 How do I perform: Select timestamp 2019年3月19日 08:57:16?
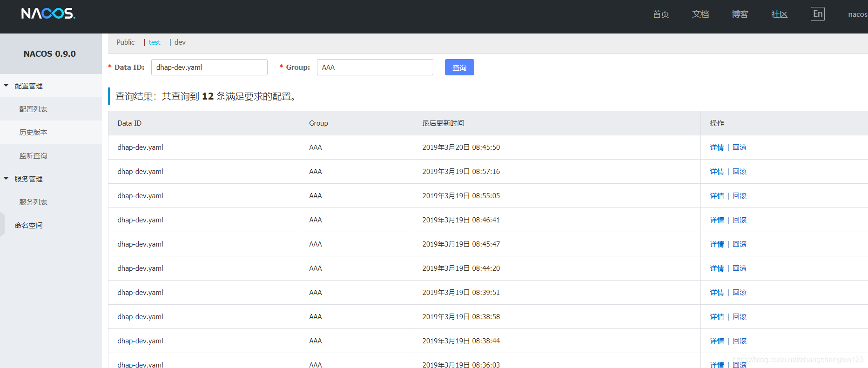461,172
